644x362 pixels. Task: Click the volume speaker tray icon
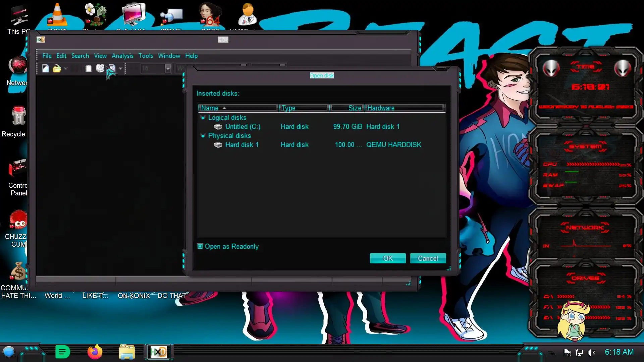(591, 352)
